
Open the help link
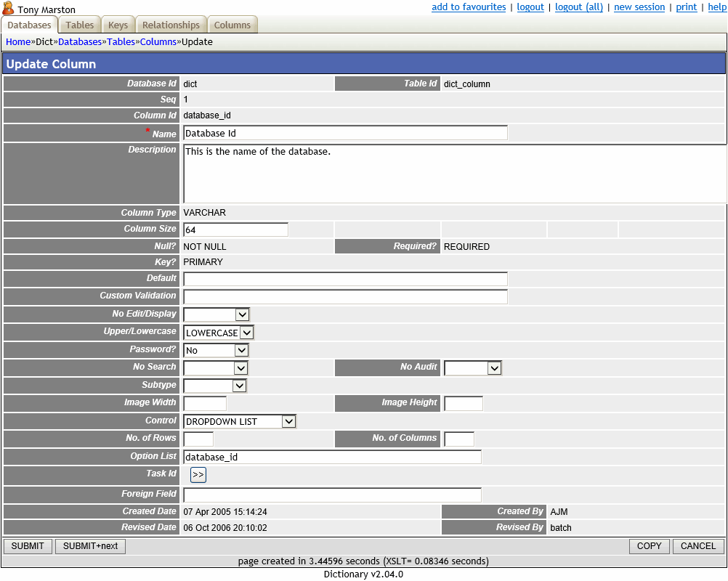717,7
